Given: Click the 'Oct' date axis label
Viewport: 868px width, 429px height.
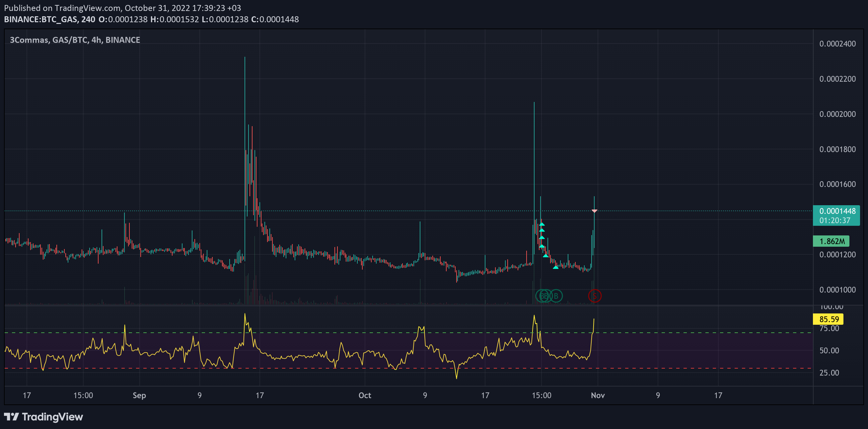Looking at the screenshot, I should 365,395.
